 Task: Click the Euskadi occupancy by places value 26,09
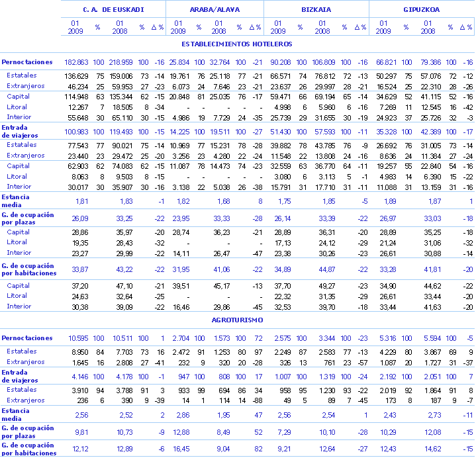pos(79,217)
